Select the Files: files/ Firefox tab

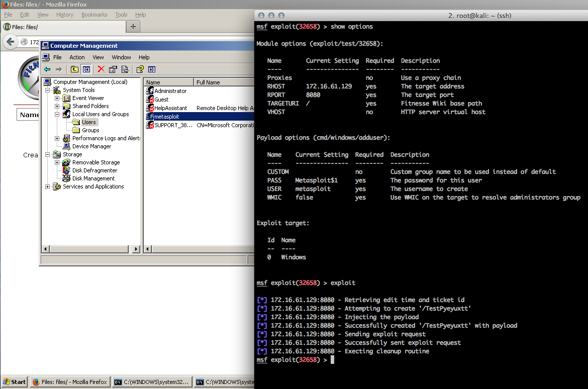(64, 27)
